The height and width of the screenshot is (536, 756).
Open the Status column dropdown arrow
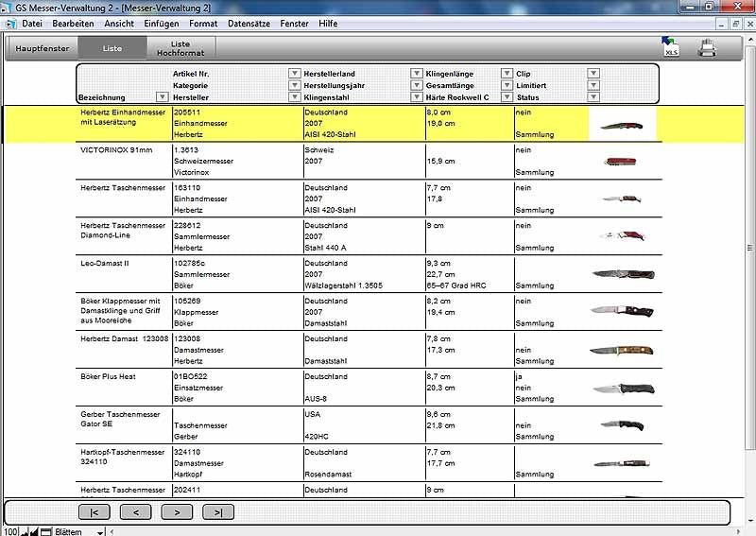click(593, 97)
